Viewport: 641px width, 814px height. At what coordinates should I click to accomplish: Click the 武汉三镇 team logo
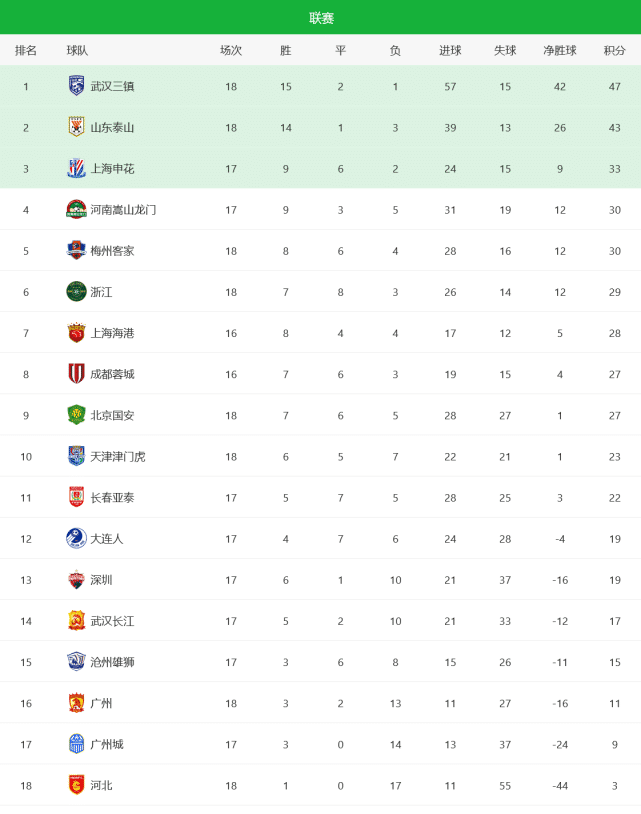point(76,86)
